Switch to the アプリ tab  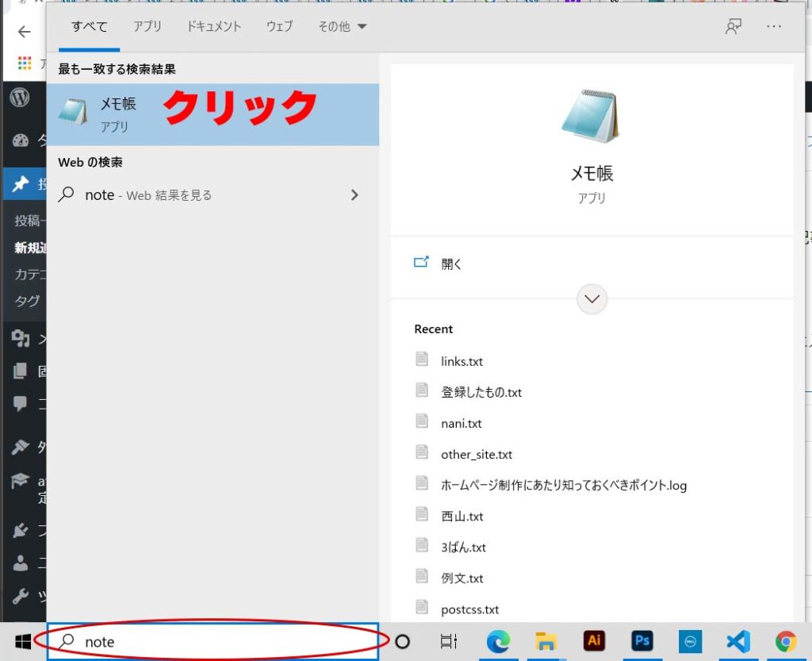[147, 26]
